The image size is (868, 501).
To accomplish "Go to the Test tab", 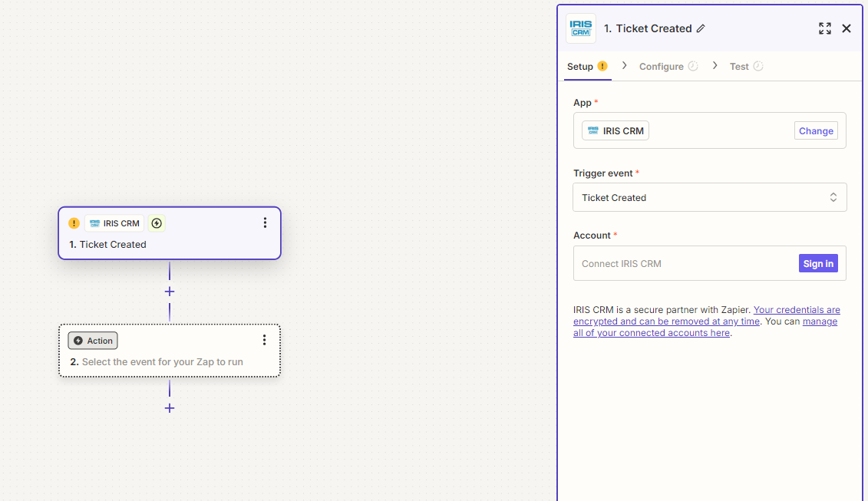I will point(746,67).
